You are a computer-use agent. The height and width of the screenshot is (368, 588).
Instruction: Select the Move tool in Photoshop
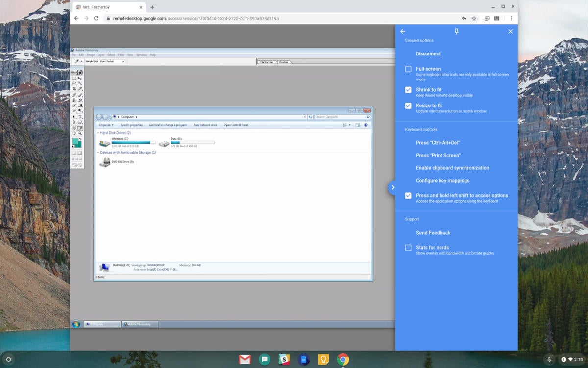click(x=80, y=79)
